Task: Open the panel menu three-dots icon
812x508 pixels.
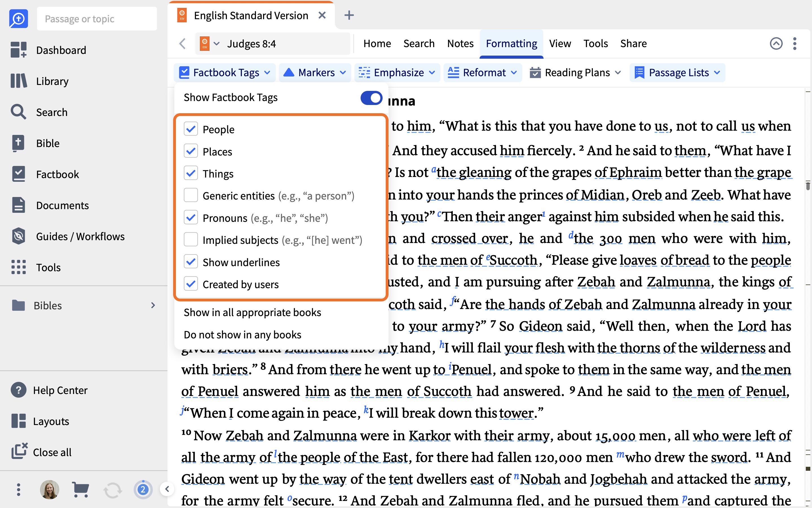Action: (x=795, y=43)
